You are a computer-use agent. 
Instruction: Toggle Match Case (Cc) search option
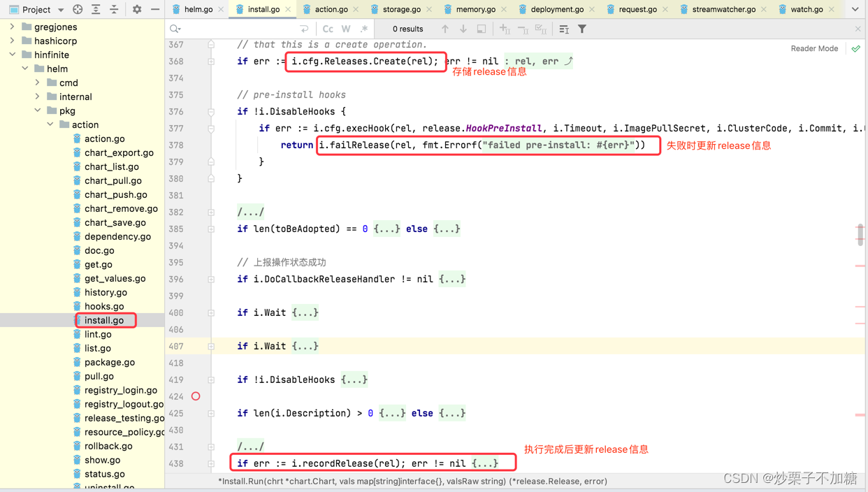tap(328, 29)
